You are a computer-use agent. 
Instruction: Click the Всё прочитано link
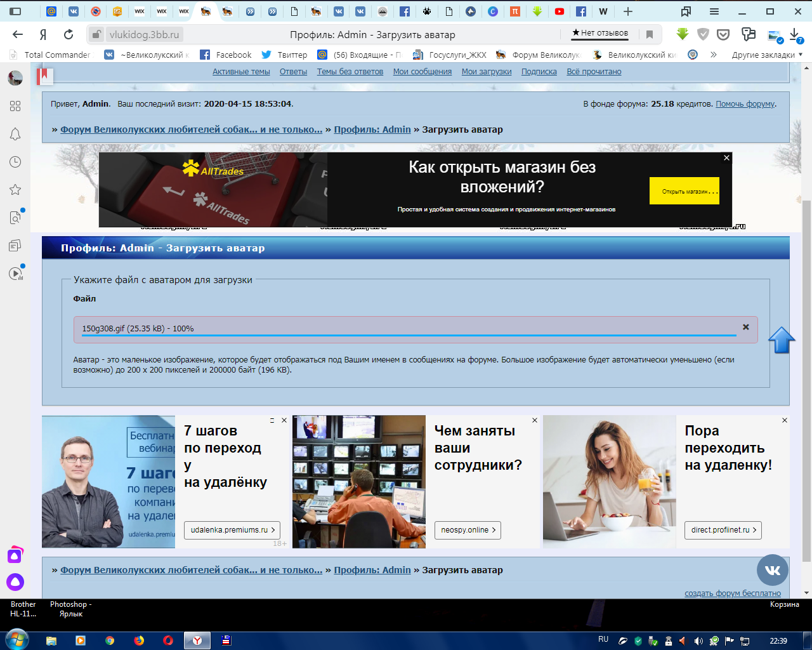pos(594,72)
